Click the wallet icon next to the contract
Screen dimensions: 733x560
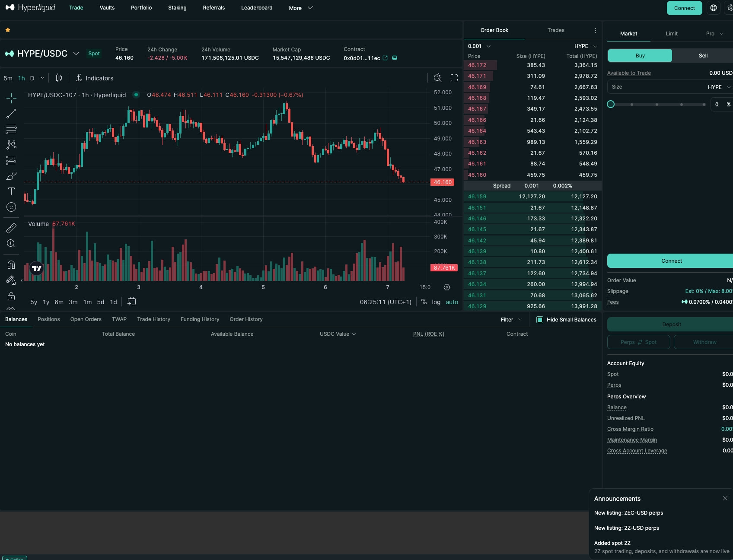(x=395, y=57)
